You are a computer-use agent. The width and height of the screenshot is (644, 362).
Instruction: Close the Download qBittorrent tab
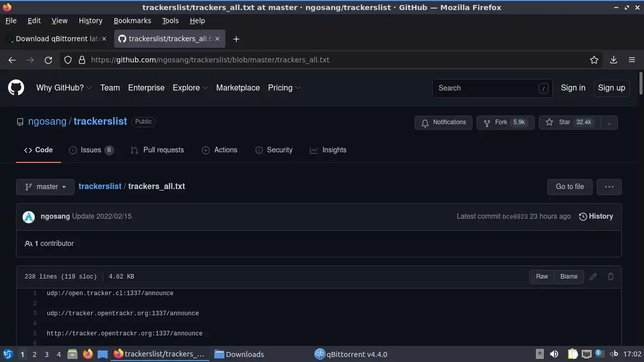pos(105,39)
